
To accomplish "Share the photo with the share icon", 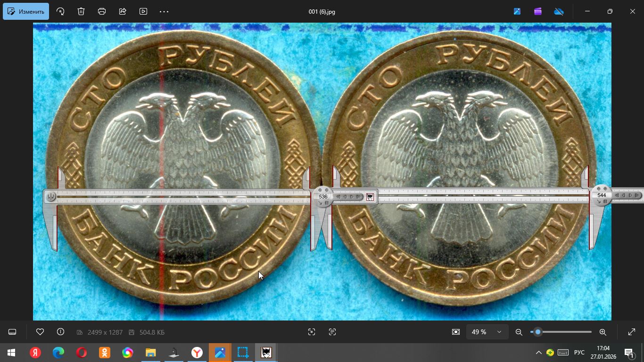I will pyautogui.click(x=123, y=11).
